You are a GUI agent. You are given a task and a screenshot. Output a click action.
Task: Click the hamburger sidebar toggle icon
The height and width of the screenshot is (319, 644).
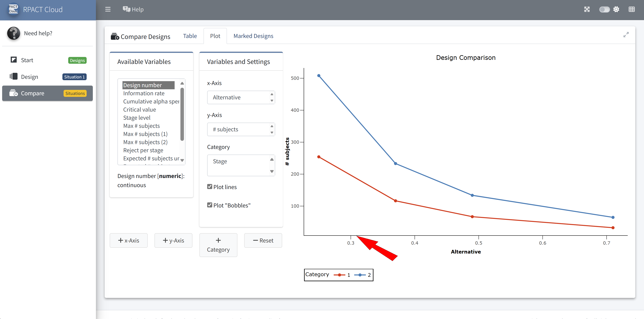click(x=108, y=9)
